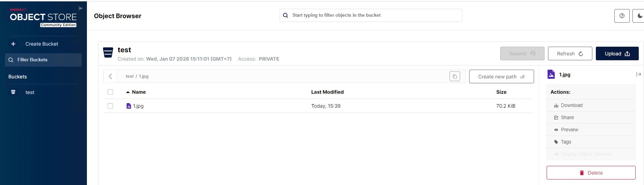Preview the 1.jpg object
Screen dimensions: 644x185
(x=569, y=130)
